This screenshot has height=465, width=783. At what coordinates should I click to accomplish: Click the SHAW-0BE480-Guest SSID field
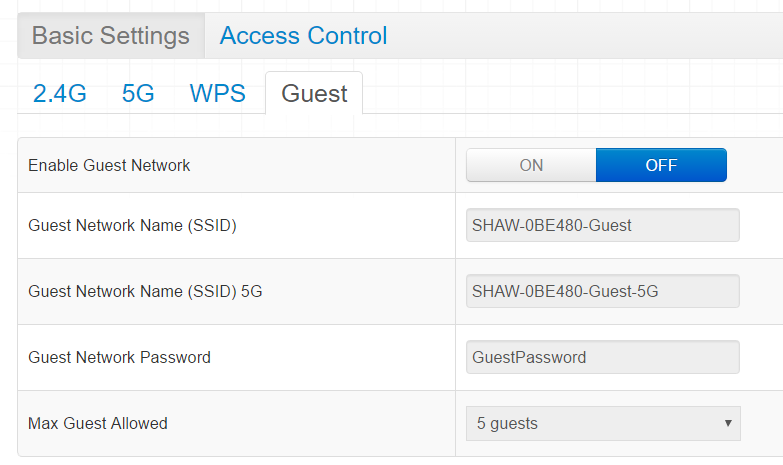pyautogui.click(x=602, y=225)
